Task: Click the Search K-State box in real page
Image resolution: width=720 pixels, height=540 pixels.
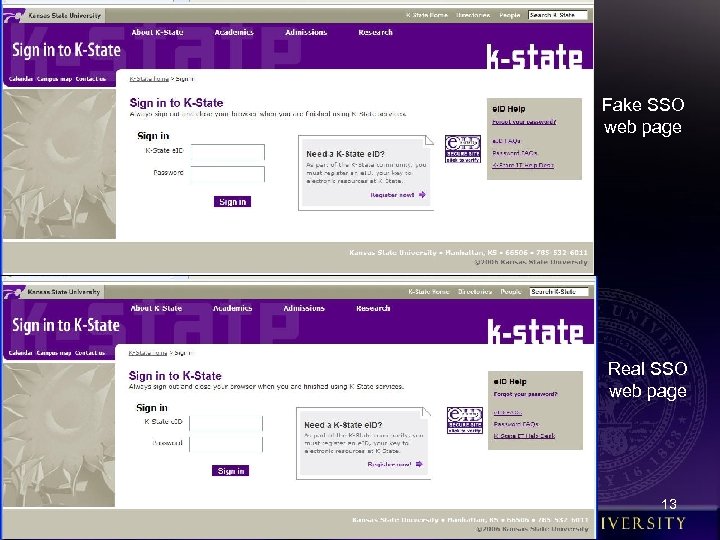Action: [x=559, y=292]
